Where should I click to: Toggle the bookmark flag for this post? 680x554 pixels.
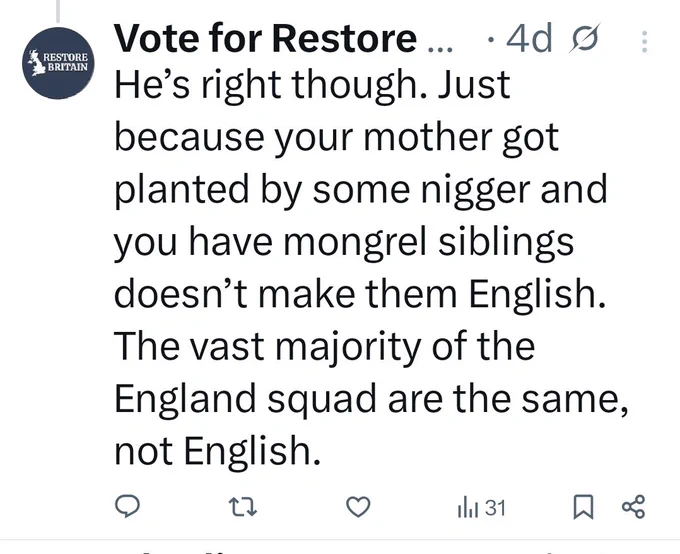[x=583, y=507]
